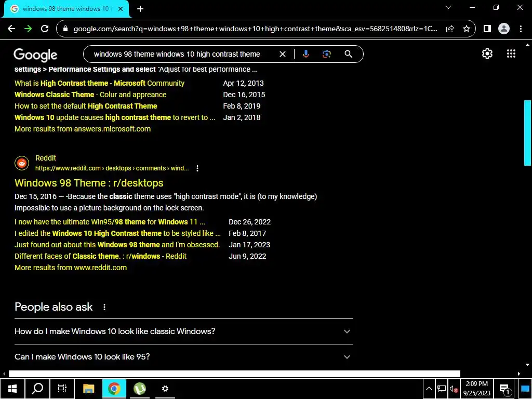
Task: Share this page from address bar
Action: pos(450,29)
